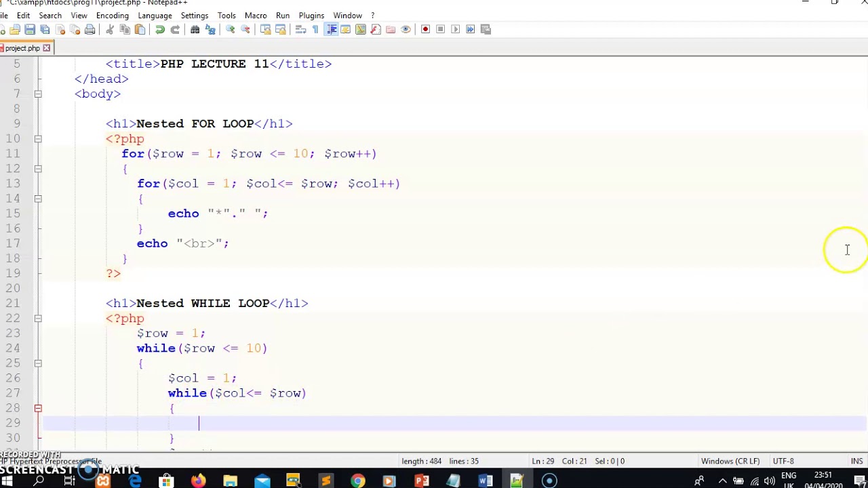Open the Encoding menu
This screenshot has width=868, height=488.
pyautogui.click(x=113, y=15)
